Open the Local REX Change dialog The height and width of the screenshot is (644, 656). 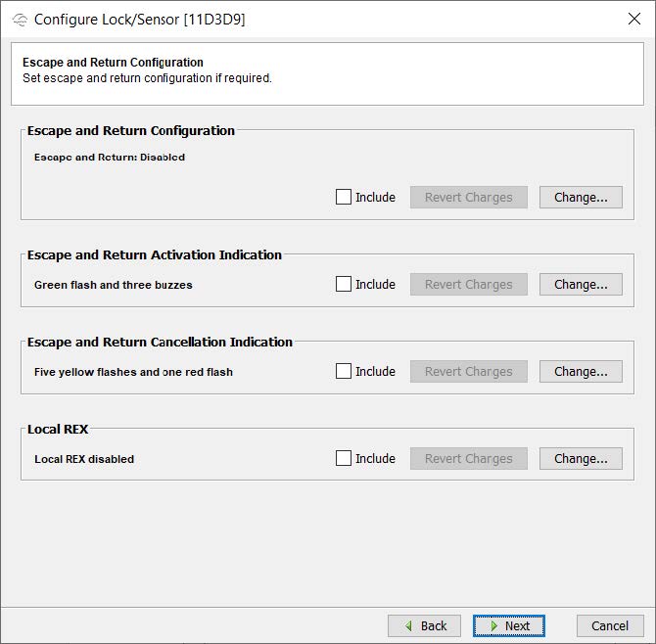pos(581,458)
